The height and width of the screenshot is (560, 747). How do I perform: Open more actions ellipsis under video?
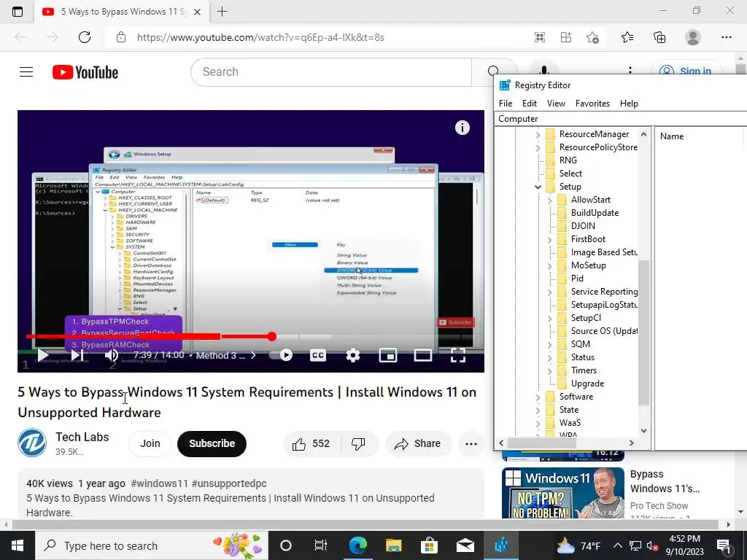point(471,444)
